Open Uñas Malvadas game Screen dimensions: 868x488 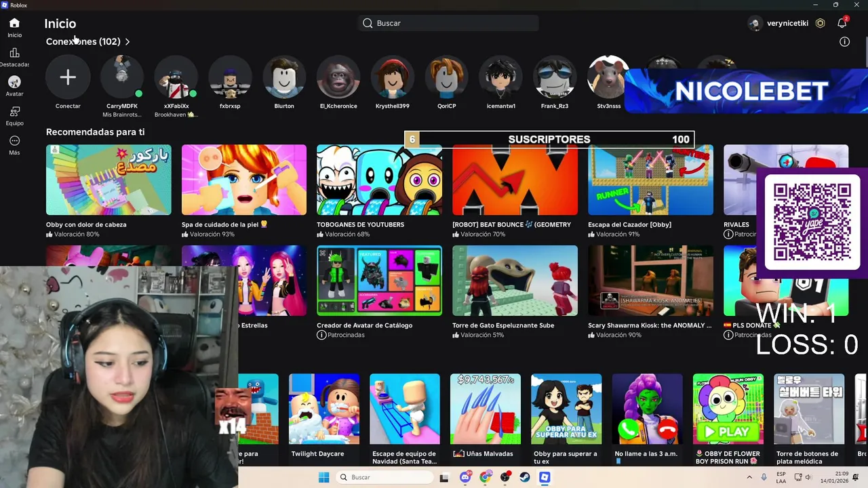tap(486, 409)
